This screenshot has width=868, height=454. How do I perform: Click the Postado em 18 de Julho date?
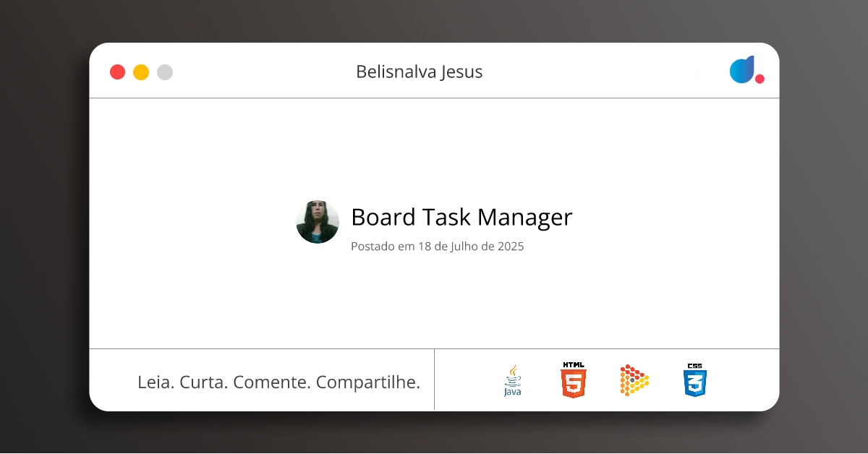[437, 246]
